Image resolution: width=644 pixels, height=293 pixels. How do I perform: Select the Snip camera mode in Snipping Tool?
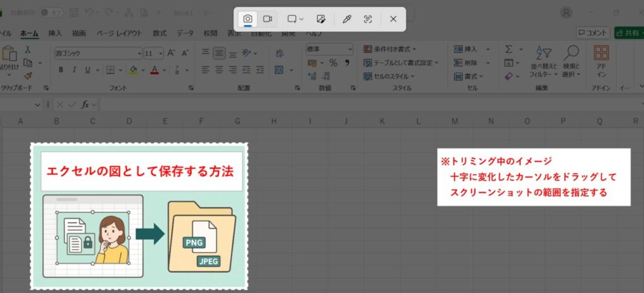248,19
